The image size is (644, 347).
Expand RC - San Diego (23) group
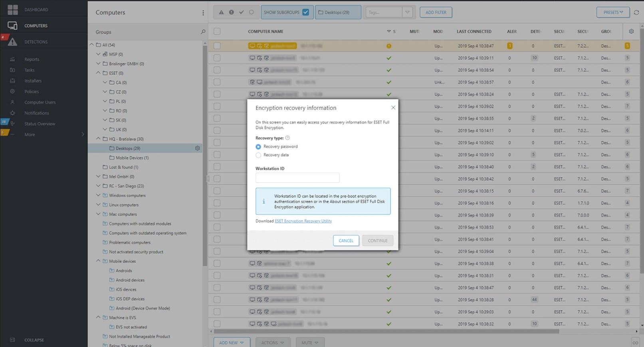[98, 186]
